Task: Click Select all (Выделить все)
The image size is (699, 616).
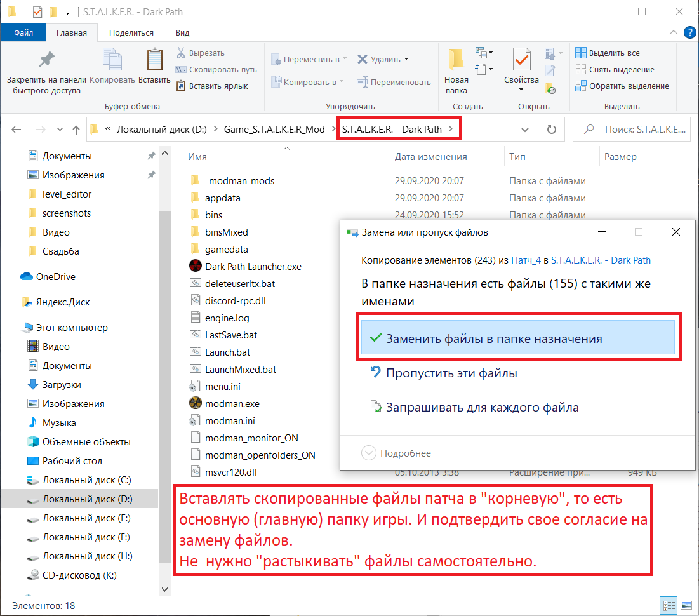Action: (608, 53)
